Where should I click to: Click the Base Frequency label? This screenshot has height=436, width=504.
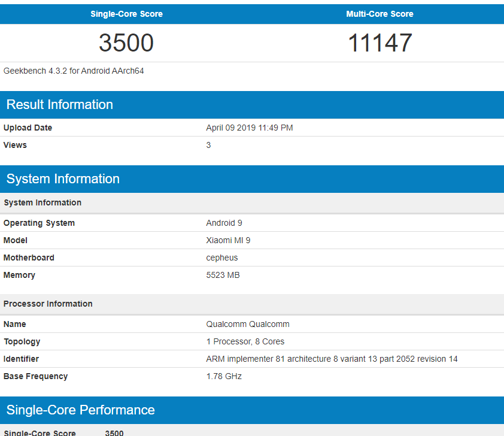[x=36, y=376]
